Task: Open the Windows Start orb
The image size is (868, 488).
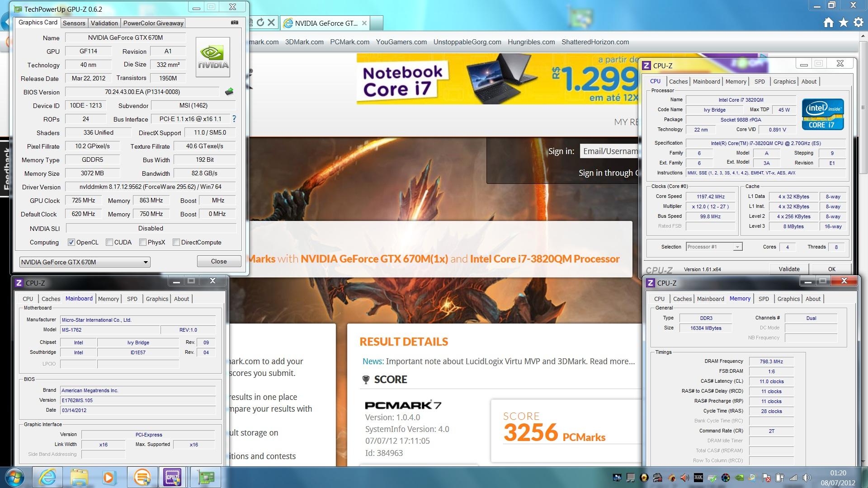Action: pos(14,477)
